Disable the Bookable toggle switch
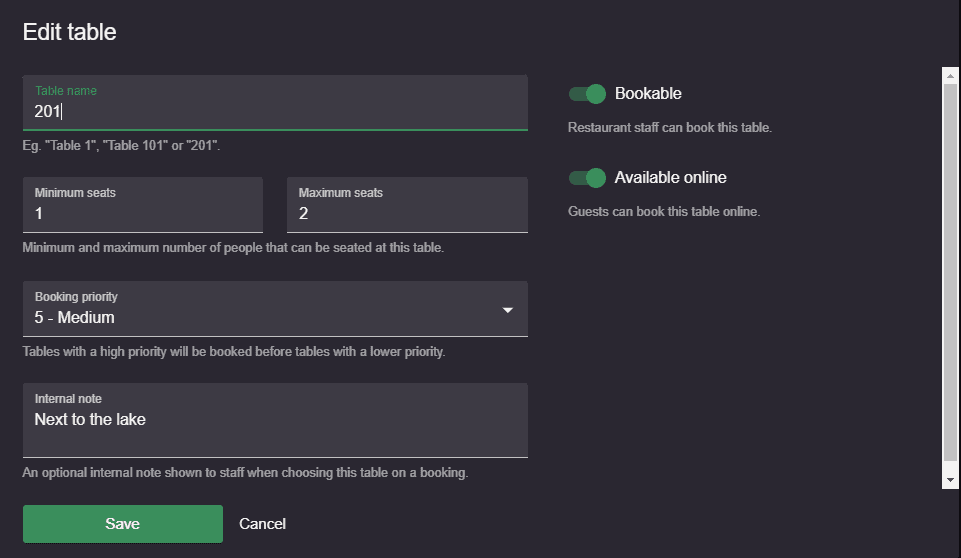961x558 pixels. pyautogui.click(x=587, y=94)
